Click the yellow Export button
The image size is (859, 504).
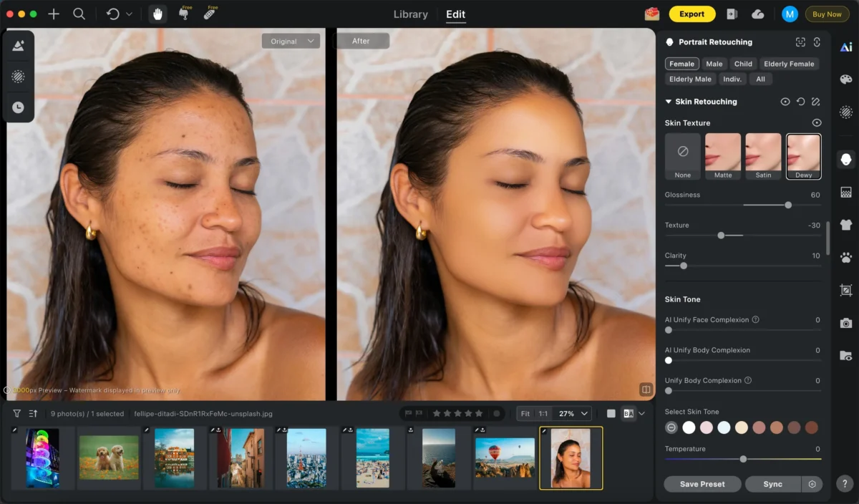[691, 14]
